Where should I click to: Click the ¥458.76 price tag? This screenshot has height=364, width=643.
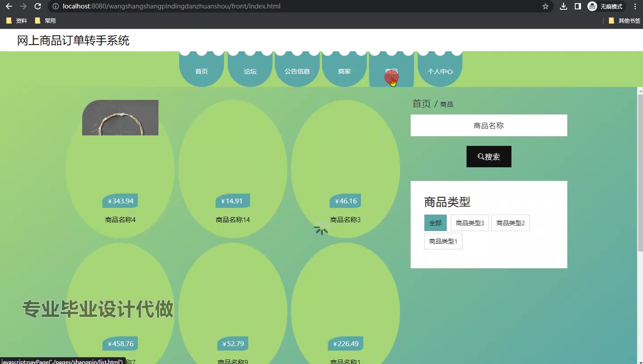pos(120,343)
